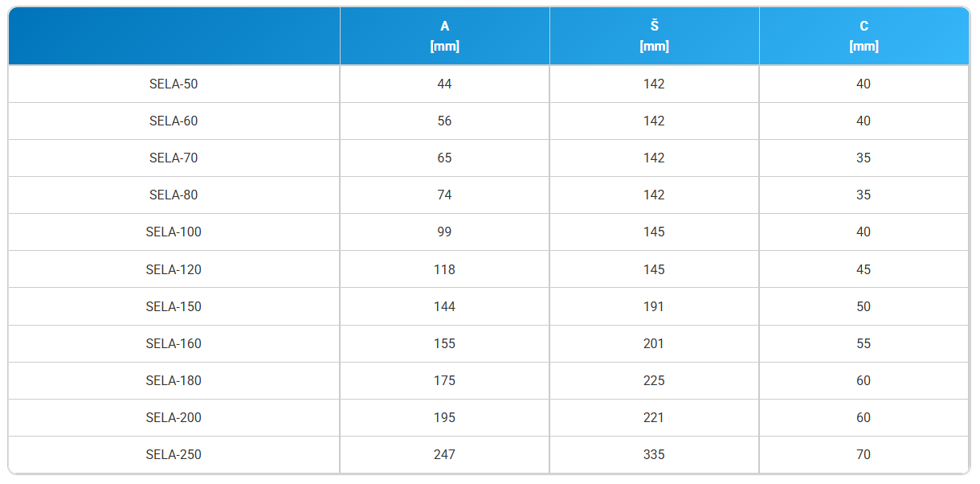Image resolution: width=980 pixels, height=484 pixels.
Task: Click the SELA-50 row label
Action: click(x=174, y=84)
